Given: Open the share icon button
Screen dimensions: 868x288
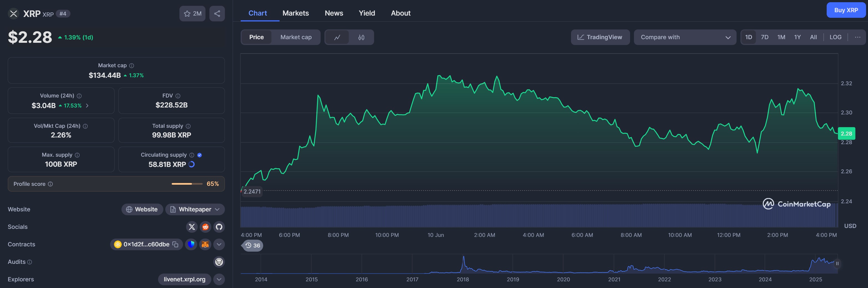Looking at the screenshot, I should pyautogui.click(x=217, y=14).
